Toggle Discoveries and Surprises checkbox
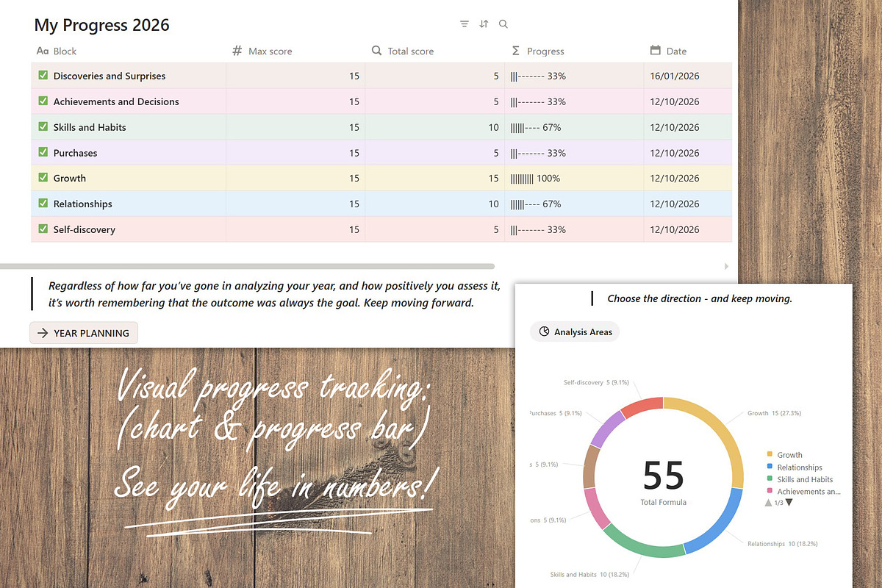The height and width of the screenshot is (588, 882). [43, 76]
